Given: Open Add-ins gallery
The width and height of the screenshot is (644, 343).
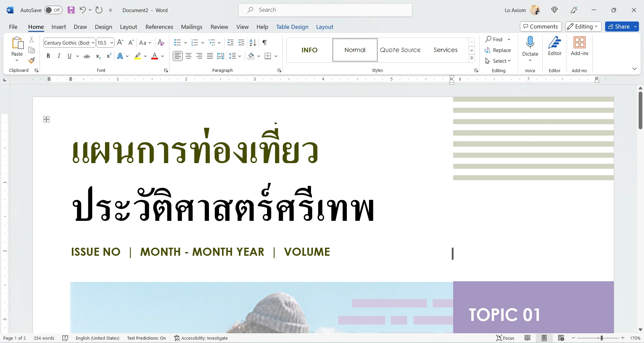Looking at the screenshot, I should coord(580,46).
